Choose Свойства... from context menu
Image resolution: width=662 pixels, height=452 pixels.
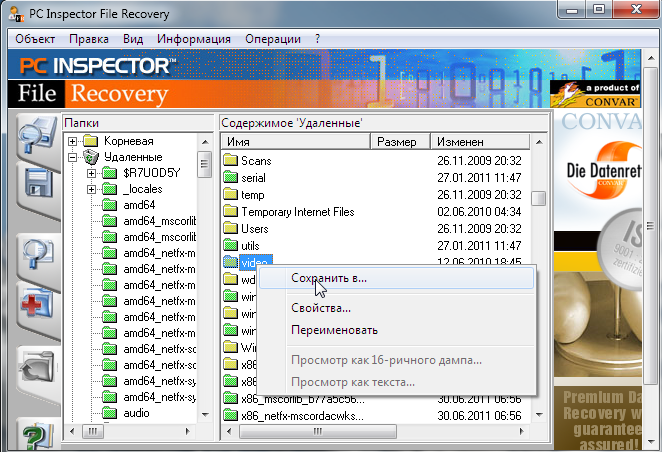[x=396, y=308]
